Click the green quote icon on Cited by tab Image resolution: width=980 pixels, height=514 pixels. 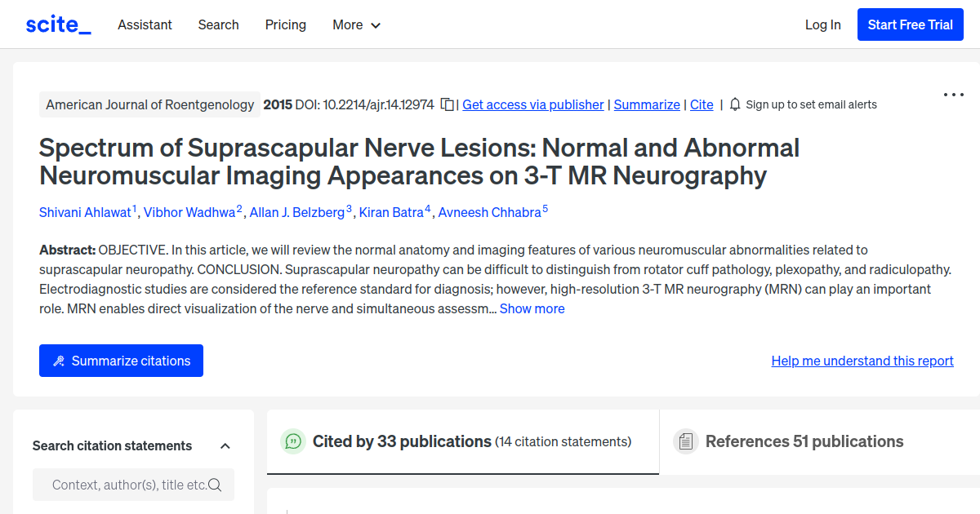click(293, 441)
